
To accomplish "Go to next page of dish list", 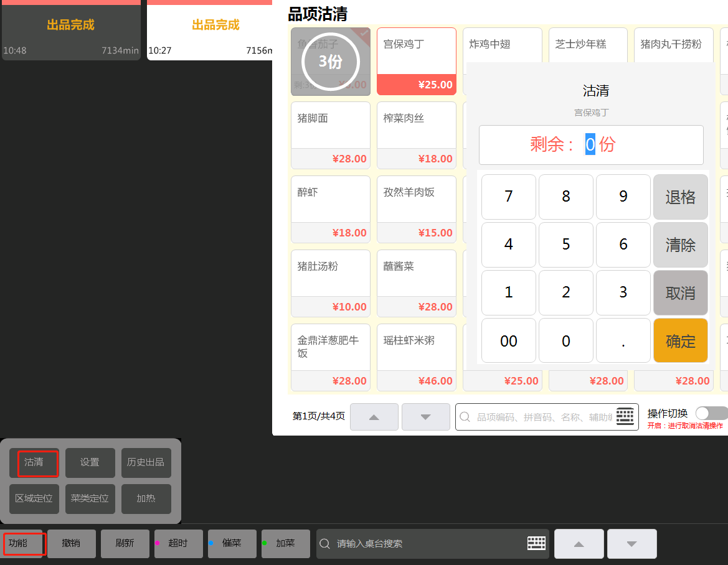I will click(426, 417).
